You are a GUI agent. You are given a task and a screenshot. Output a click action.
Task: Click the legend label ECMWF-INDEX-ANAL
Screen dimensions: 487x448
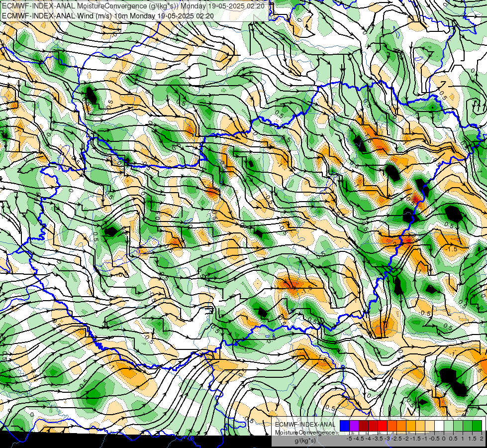pyautogui.click(x=305, y=425)
